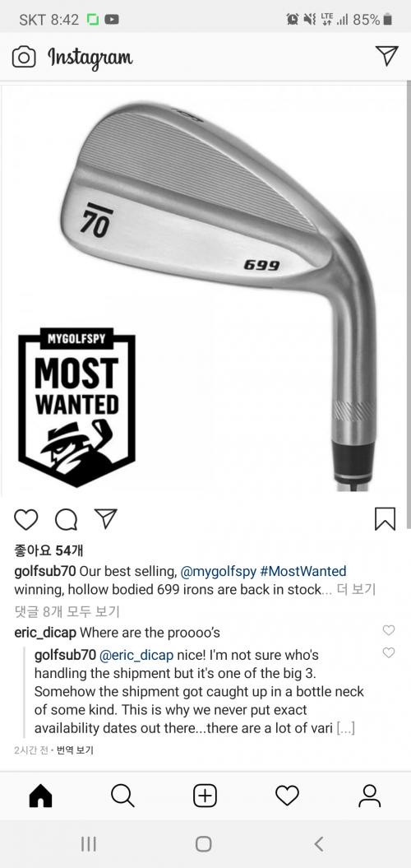411x868 pixels.
Task: Open the Instagram camera icon
Action: [24, 57]
